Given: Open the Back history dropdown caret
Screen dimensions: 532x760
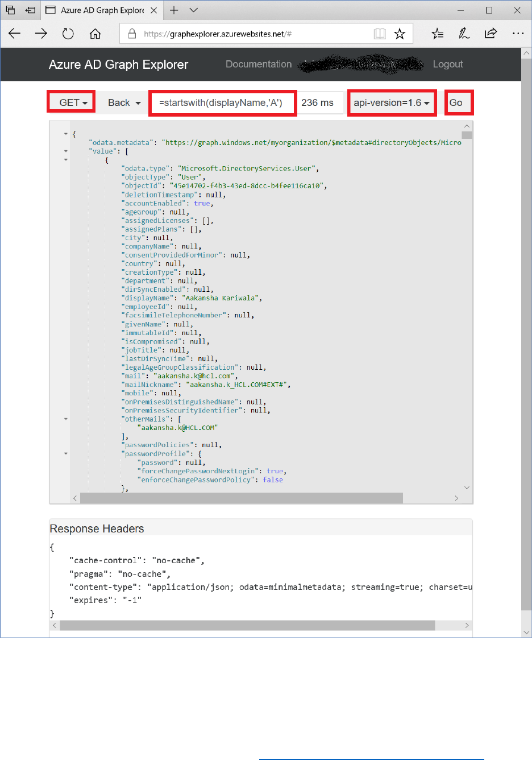Looking at the screenshot, I should pos(138,103).
